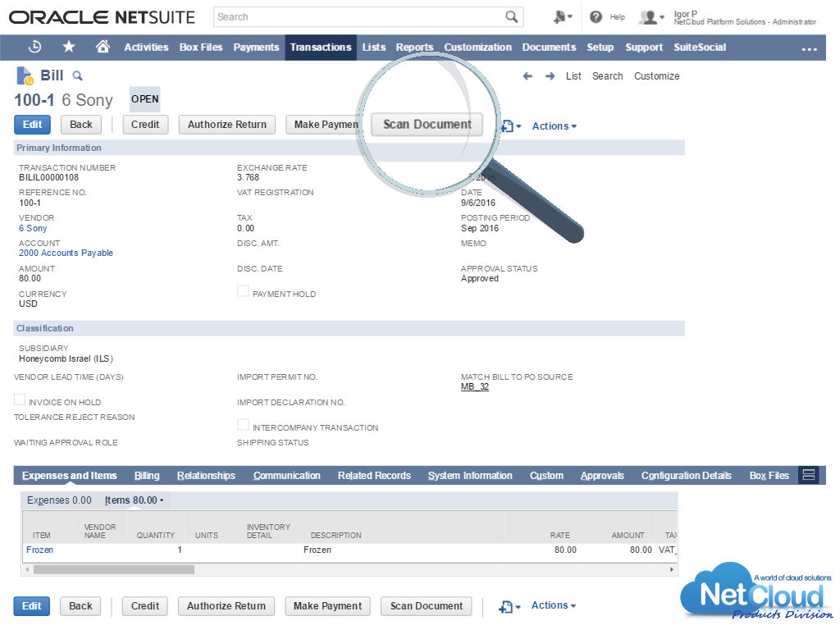Image resolution: width=840 pixels, height=630 pixels.
Task: Toggle the subtab layout icon beside Box Files tab
Action: point(808,475)
